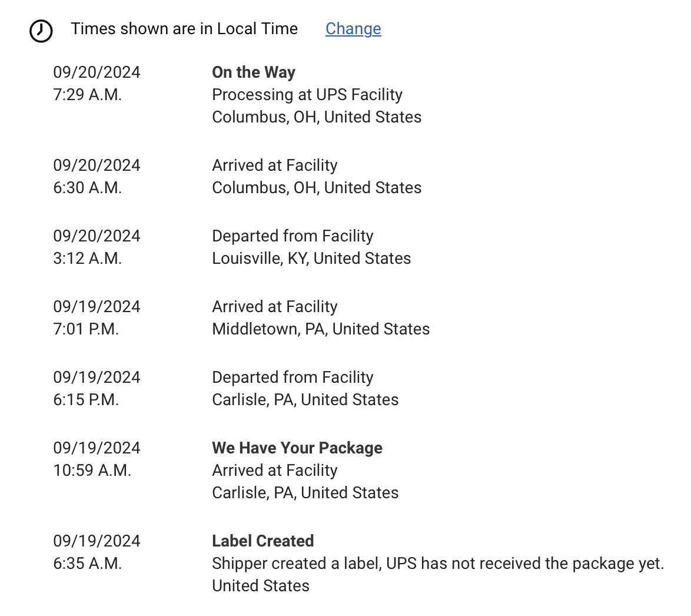This screenshot has width=691, height=616.
Task: Click the 7:29 A.M. timestamp
Action: pos(87,95)
